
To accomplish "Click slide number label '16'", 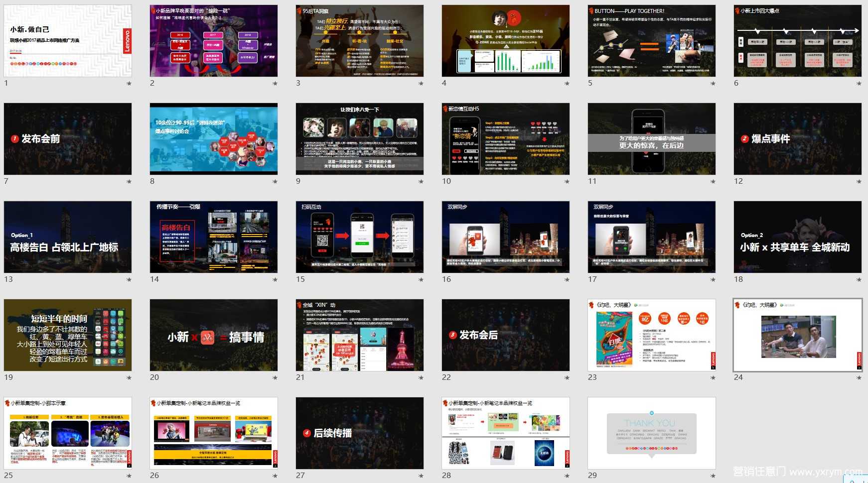I will pos(446,279).
